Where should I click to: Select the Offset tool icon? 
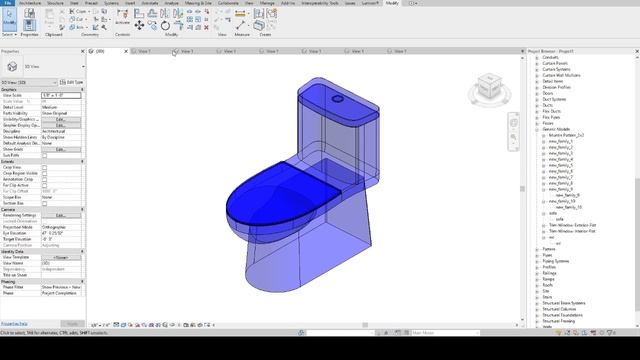click(x=152, y=13)
